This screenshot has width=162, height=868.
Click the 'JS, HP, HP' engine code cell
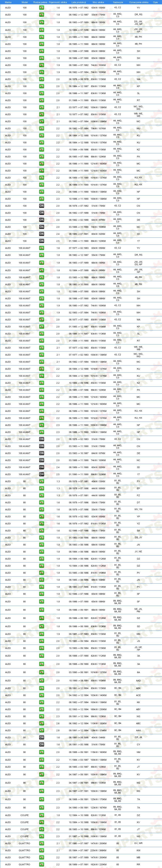138,648
